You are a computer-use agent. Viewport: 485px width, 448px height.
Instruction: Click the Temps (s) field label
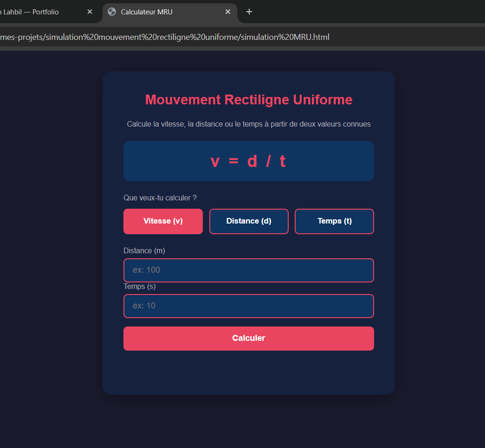click(x=140, y=286)
